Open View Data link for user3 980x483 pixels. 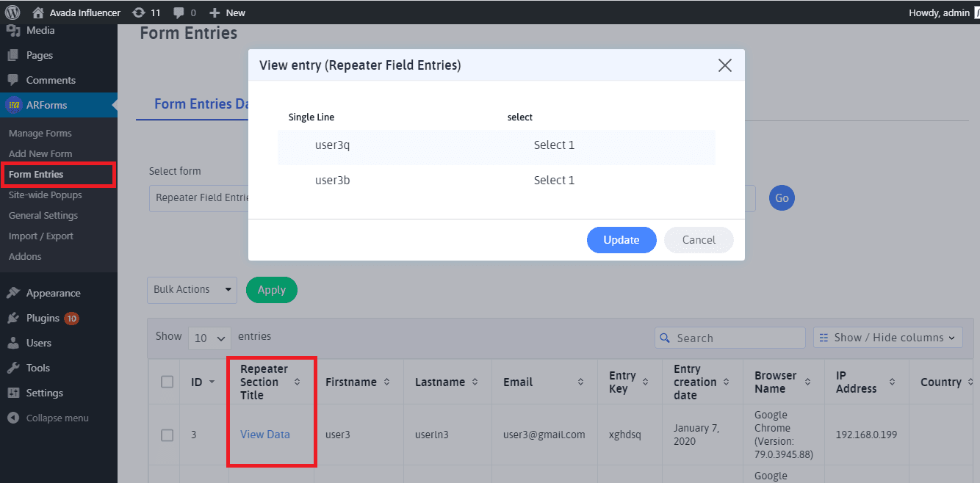(x=265, y=435)
